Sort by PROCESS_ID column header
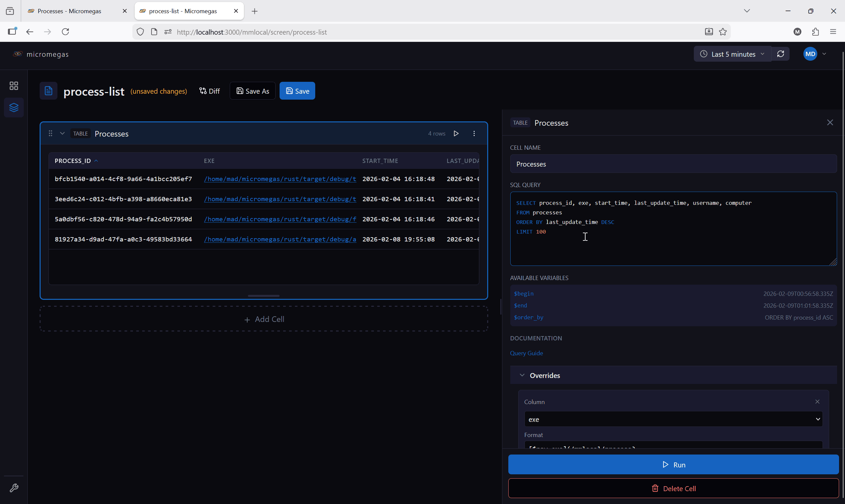Viewport: 845px width, 504px height. coord(76,161)
